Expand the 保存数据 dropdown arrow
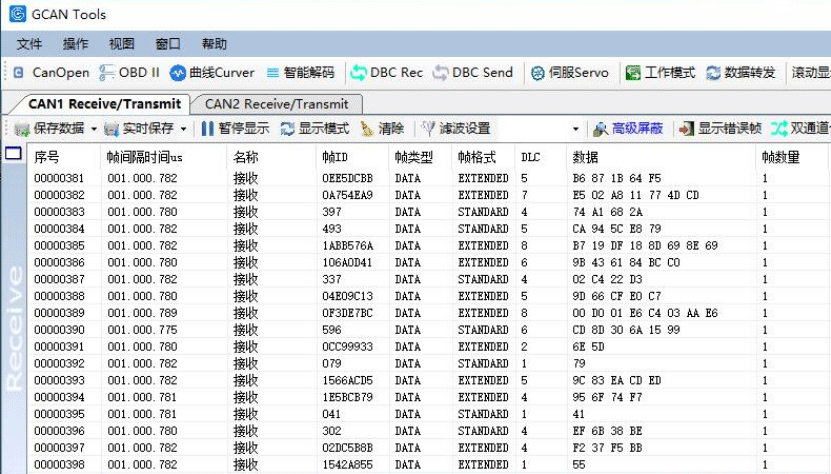Viewport: 831px width, 474px height. (94, 129)
